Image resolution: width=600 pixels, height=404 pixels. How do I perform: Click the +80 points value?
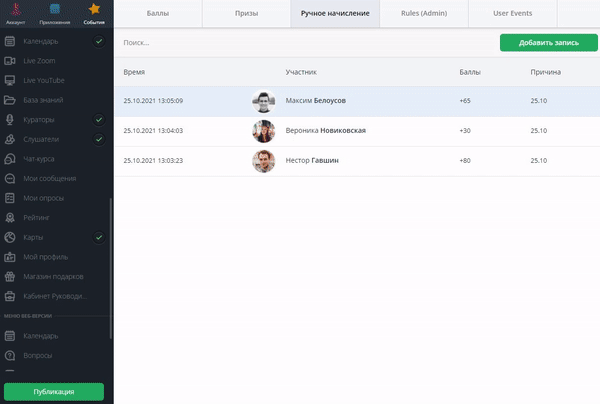click(465, 160)
